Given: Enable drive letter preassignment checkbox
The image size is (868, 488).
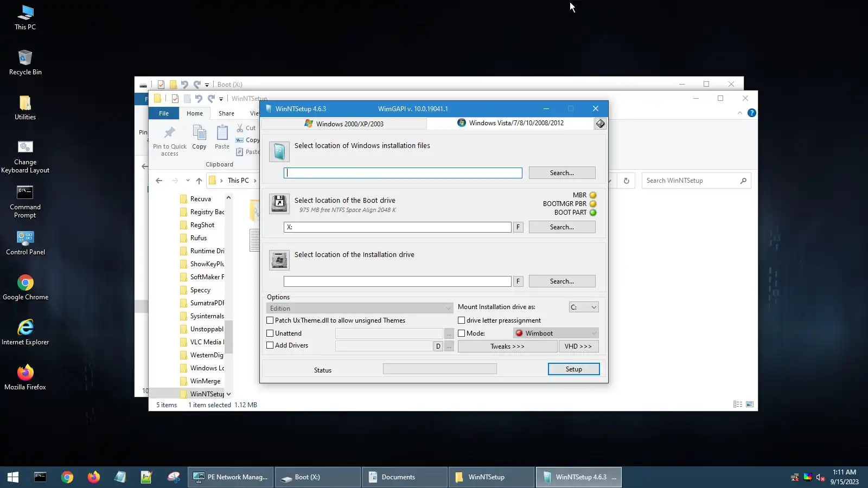Looking at the screenshot, I should 462,320.
